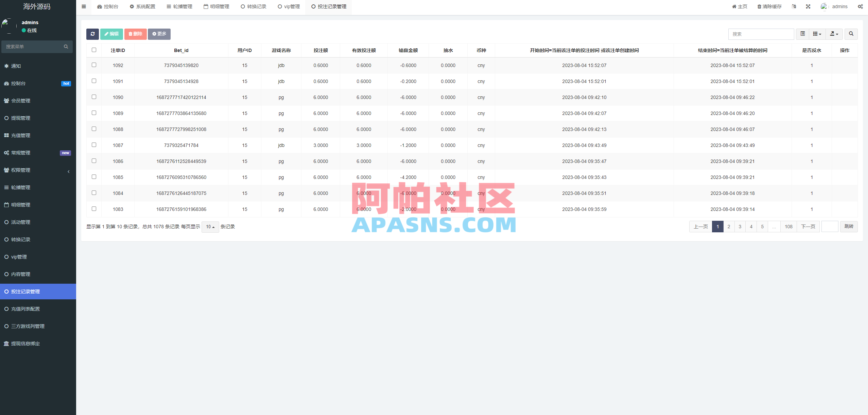868x415 pixels.
Task: Click the 删除 delete button
Action: tap(135, 34)
